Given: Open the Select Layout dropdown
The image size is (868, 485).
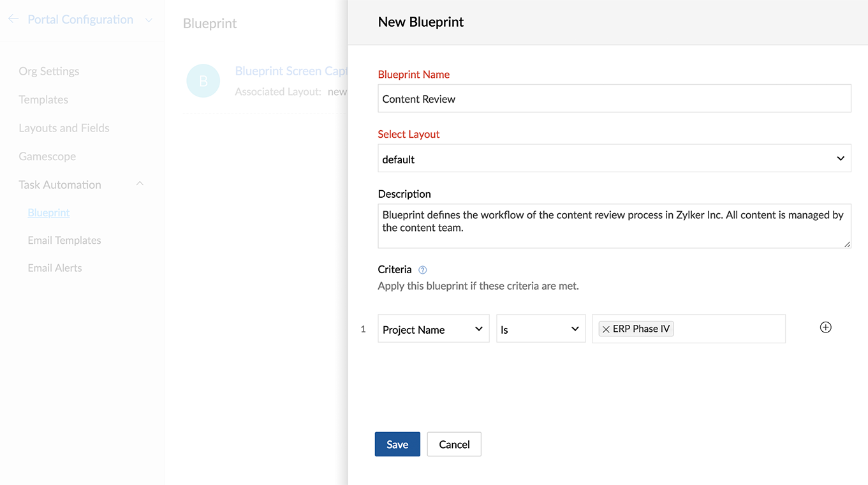Looking at the screenshot, I should (614, 159).
